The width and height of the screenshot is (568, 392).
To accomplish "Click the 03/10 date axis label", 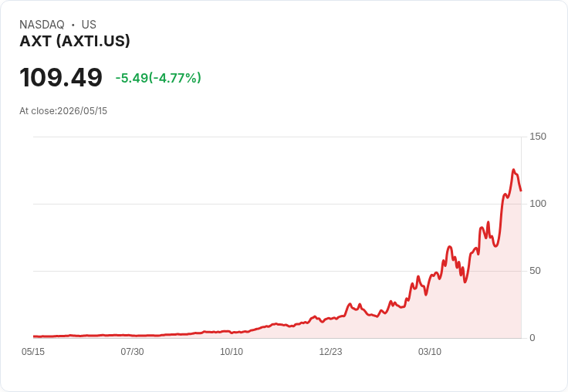I will 430,352.
